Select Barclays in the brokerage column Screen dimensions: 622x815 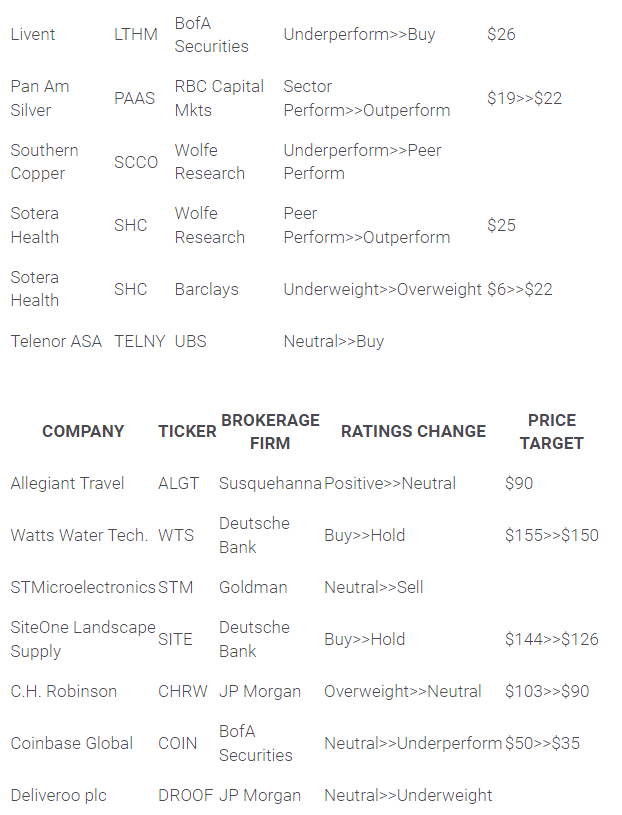[207, 289]
